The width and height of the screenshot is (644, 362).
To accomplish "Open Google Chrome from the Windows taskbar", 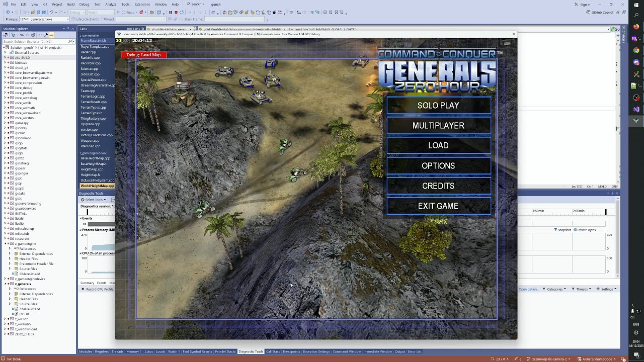I will (636, 50).
